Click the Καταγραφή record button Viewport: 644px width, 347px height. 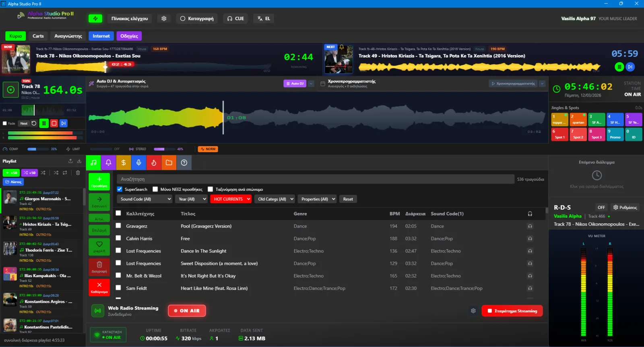197,19
